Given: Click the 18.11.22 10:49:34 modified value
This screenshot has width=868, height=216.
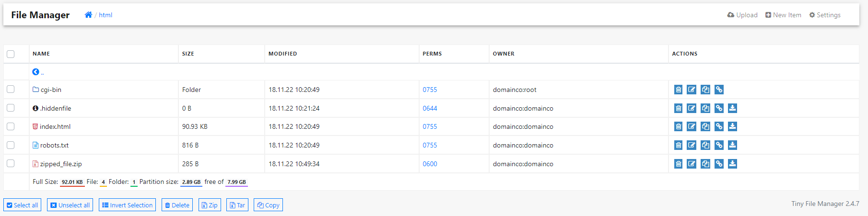Looking at the screenshot, I should [x=294, y=164].
